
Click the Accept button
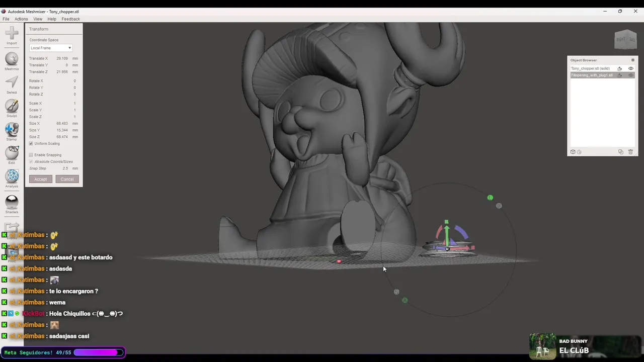coord(40,179)
